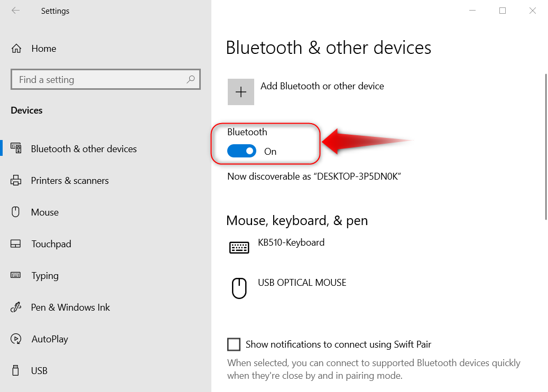
Task: Click Add Bluetooth or other device
Action: pyautogui.click(x=322, y=86)
